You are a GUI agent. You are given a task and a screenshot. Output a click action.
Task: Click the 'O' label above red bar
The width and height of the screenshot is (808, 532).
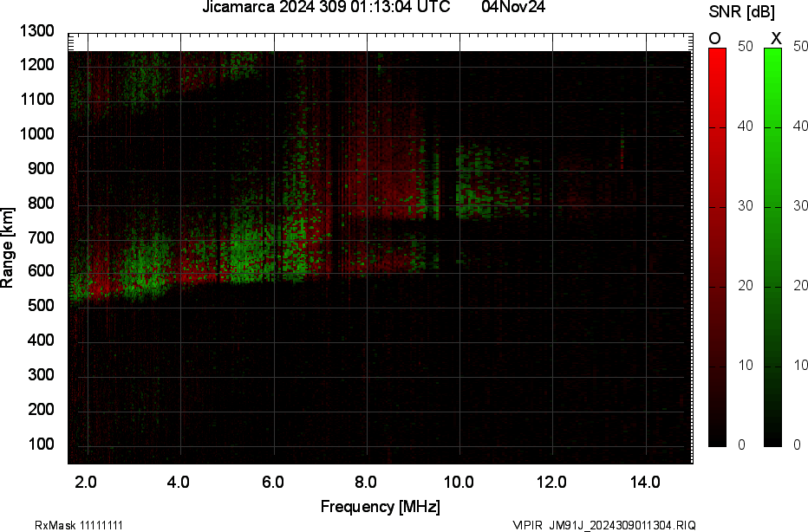click(x=714, y=39)
